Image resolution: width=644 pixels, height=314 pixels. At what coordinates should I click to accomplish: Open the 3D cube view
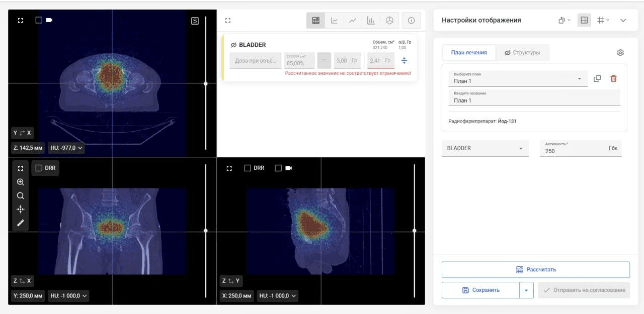tap(389, 21)
